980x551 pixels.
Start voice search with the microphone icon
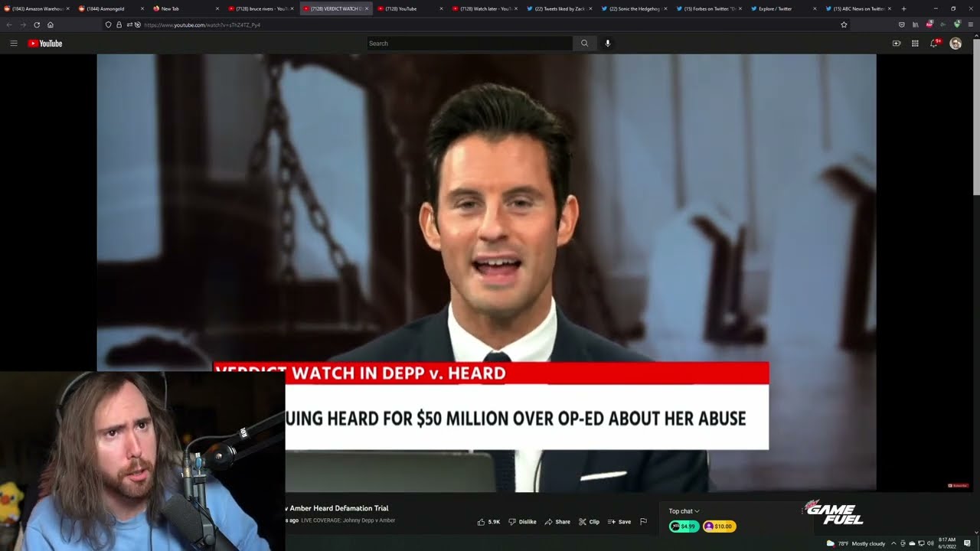pos(608,44)
